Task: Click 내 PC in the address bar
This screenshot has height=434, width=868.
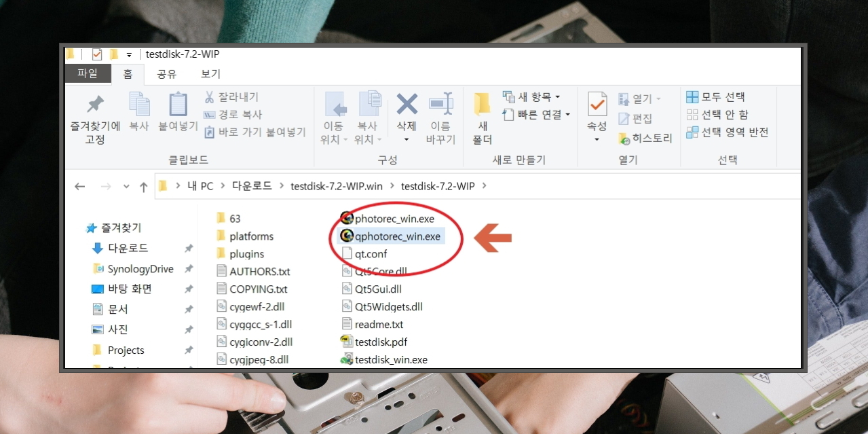Action: [x=200, y=186]
